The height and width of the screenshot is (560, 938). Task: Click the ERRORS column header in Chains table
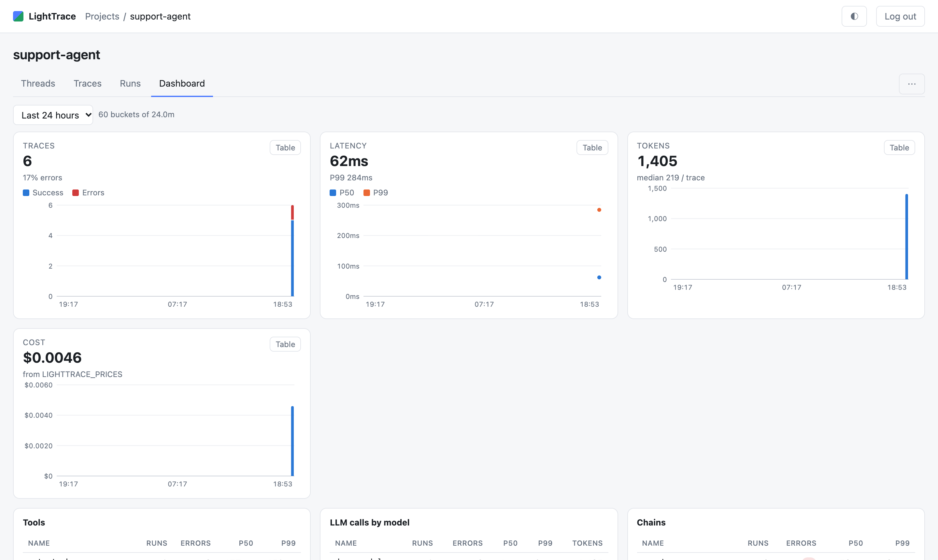pyautogui.click(x=801, y=543)
